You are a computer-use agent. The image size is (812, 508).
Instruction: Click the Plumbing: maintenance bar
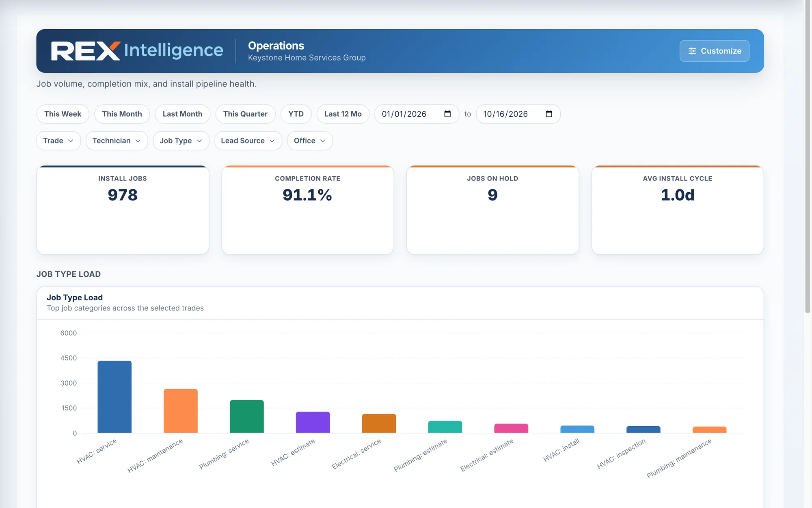(x=709, y=430)
